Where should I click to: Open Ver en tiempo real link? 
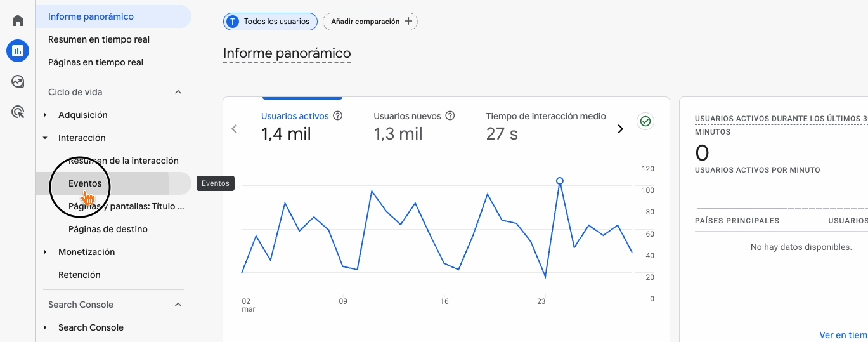[x=843, y=335]
